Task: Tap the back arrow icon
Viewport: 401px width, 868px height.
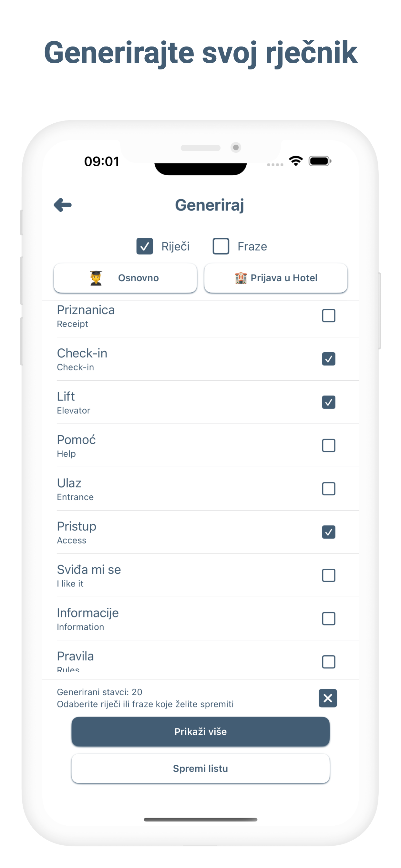Action: tap(63, 205)
